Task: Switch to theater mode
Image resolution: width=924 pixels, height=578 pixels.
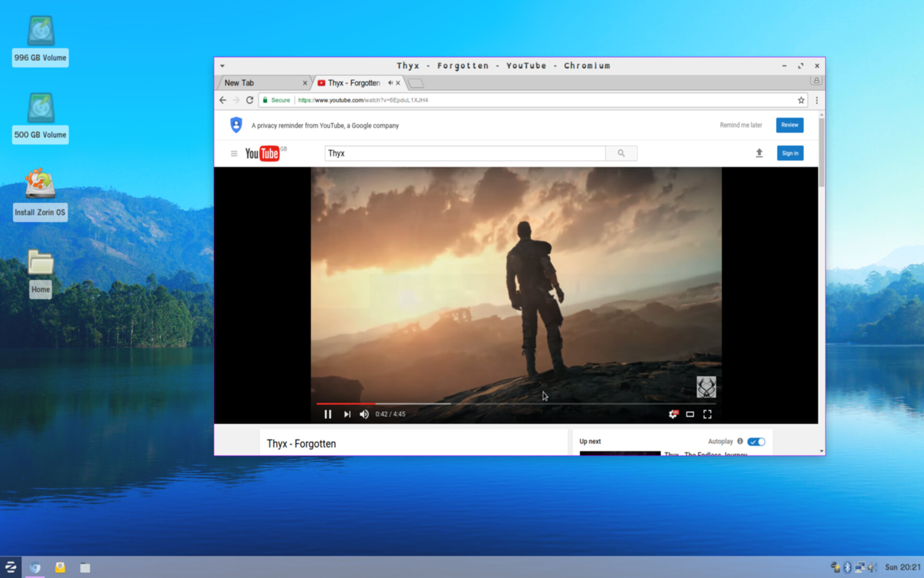Action: [x=690, y=414]
